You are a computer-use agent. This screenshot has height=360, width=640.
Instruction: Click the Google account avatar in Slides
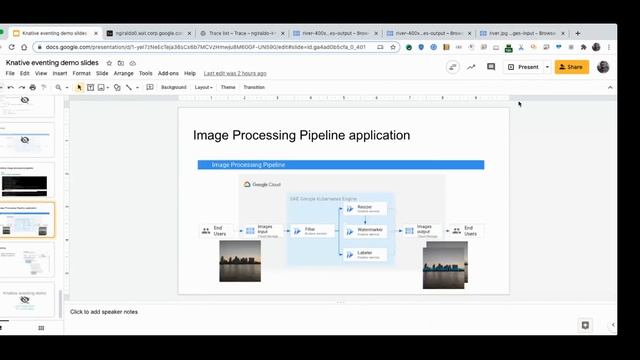603,67
